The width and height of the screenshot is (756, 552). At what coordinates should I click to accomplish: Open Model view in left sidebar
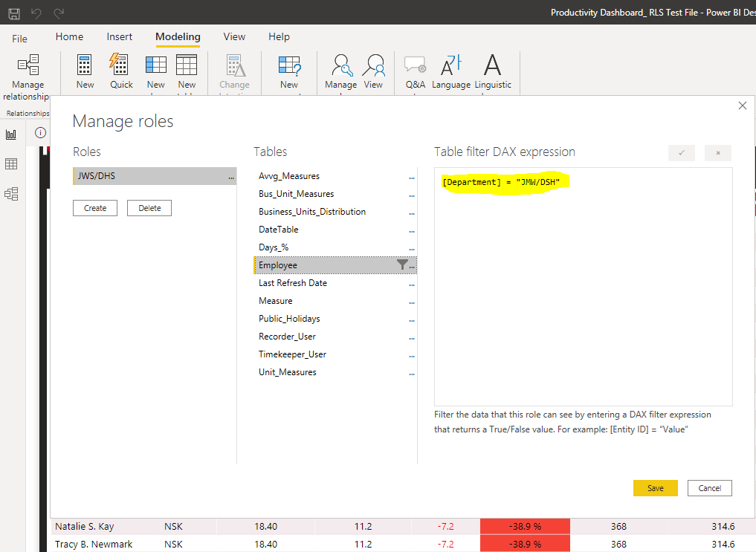(x=11, y=194)
